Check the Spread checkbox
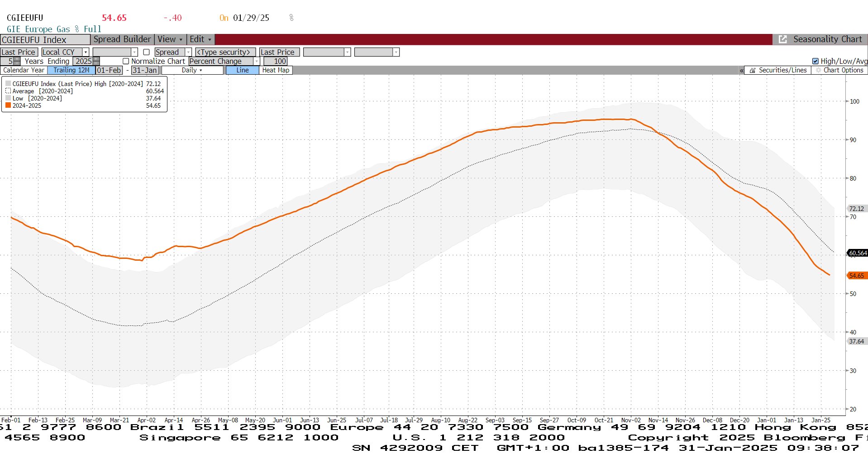 tap(146, 52)
